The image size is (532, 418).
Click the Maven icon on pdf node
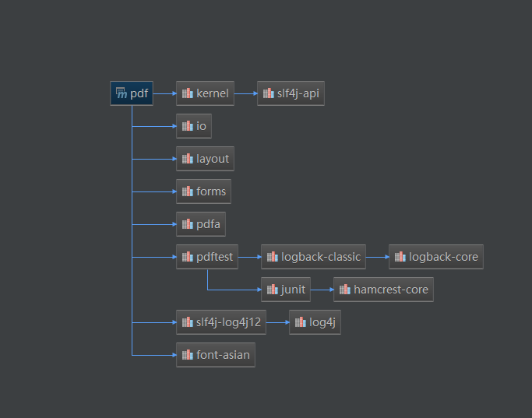(122, 93)
